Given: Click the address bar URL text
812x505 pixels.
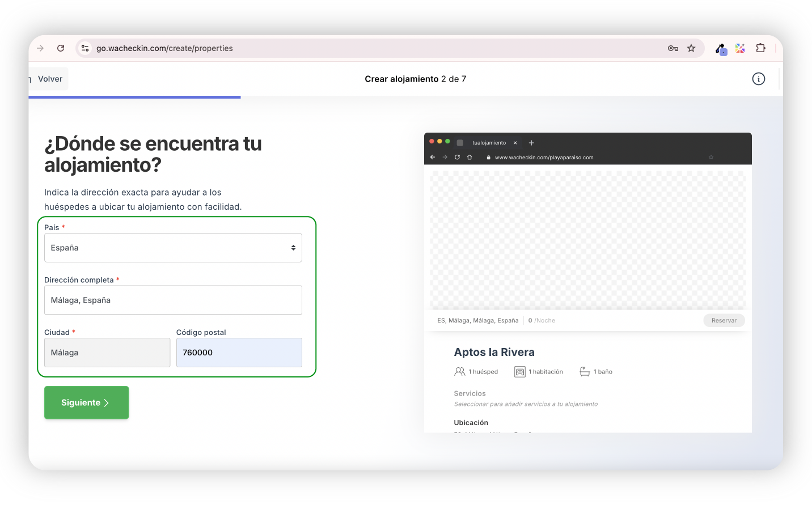Looking at the screenshot, I should click(164, 48).
